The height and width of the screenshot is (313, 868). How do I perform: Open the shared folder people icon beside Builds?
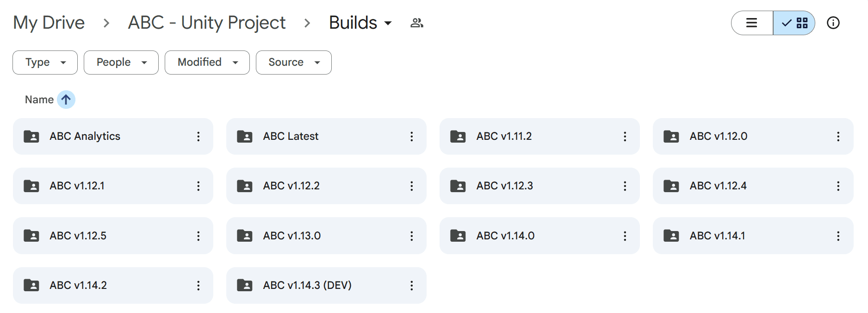(416, 23)
